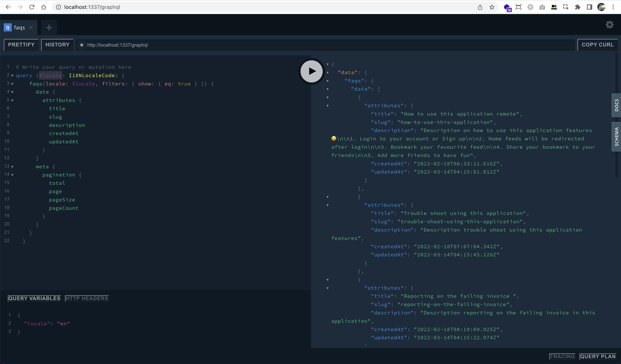Switch to the HTTP HEADERS tab
This screenshot has width=621, height=364.
tap(87, 298)
